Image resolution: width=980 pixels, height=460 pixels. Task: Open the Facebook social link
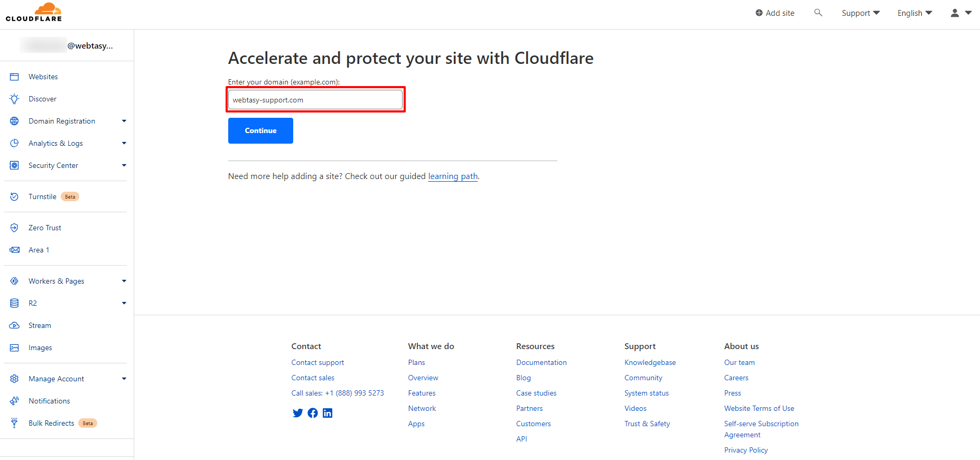coord(313,413)
